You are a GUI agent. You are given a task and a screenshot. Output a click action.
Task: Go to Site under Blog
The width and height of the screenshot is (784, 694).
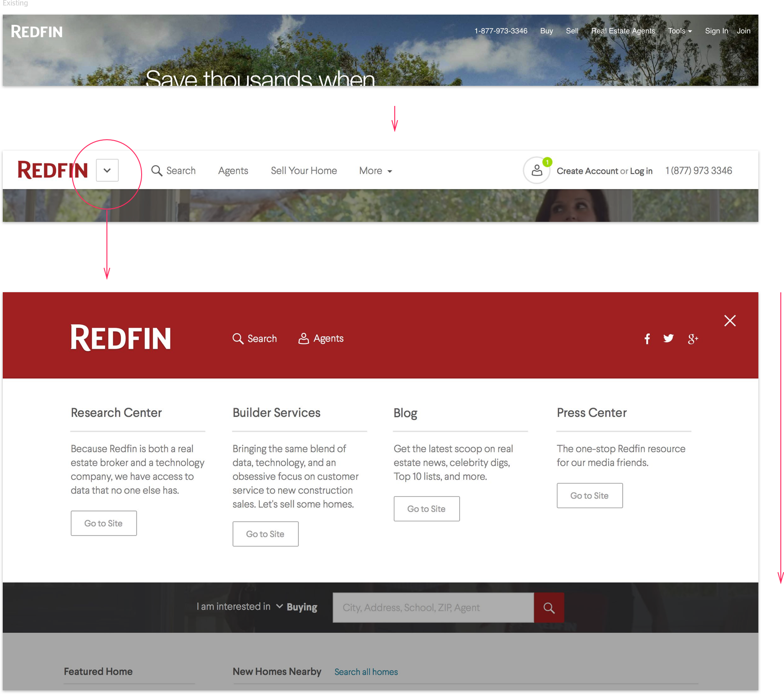click(427, 509)
